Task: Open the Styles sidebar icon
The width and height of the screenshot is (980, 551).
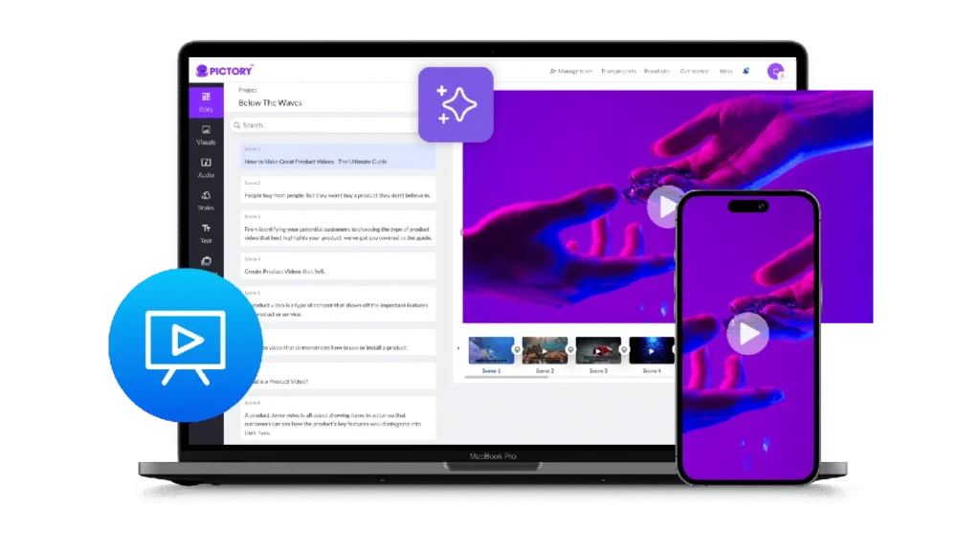Action: click(206, 200)
